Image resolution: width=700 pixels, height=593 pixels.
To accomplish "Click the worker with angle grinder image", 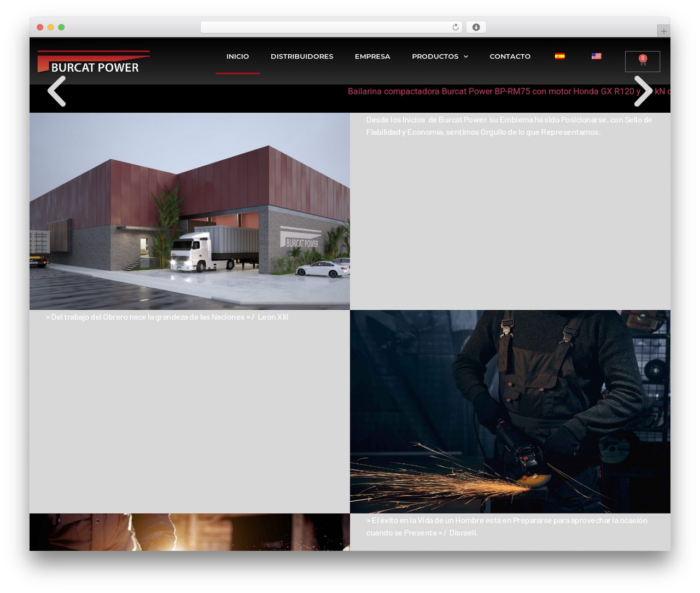I will pos(510,411).
